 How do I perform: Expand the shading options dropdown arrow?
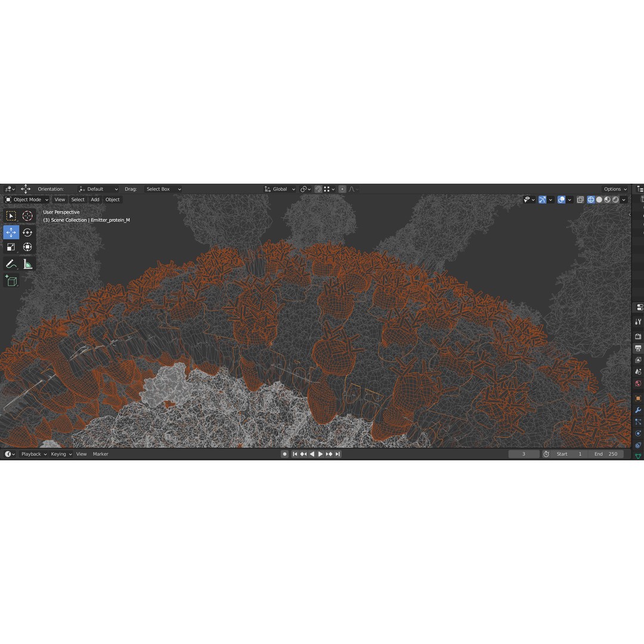(x=624, y=200)
